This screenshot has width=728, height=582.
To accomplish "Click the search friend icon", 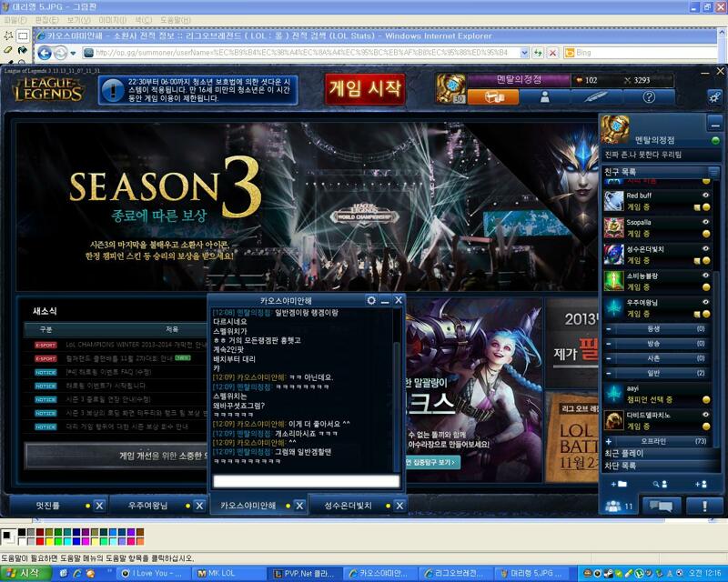I will 660,484.
